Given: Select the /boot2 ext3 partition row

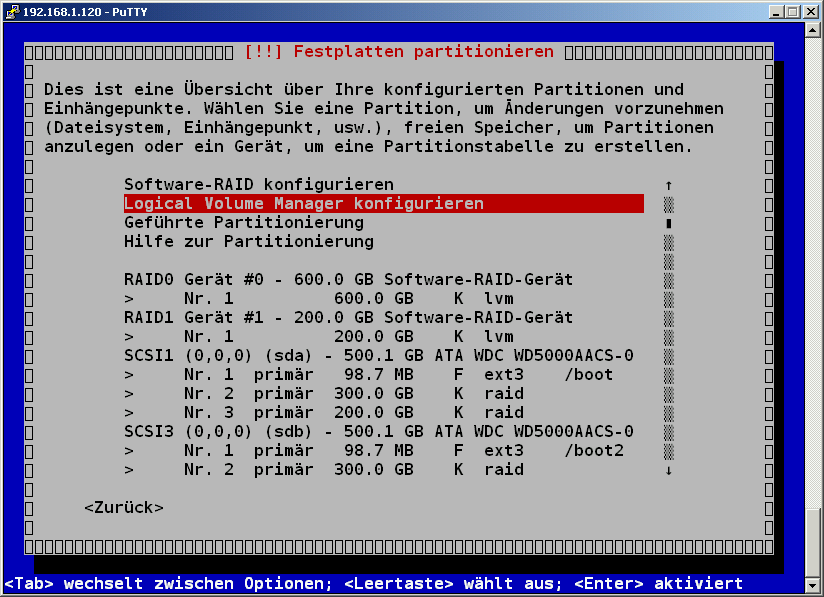Looking at the screenshot, I should tap(373, 451).
